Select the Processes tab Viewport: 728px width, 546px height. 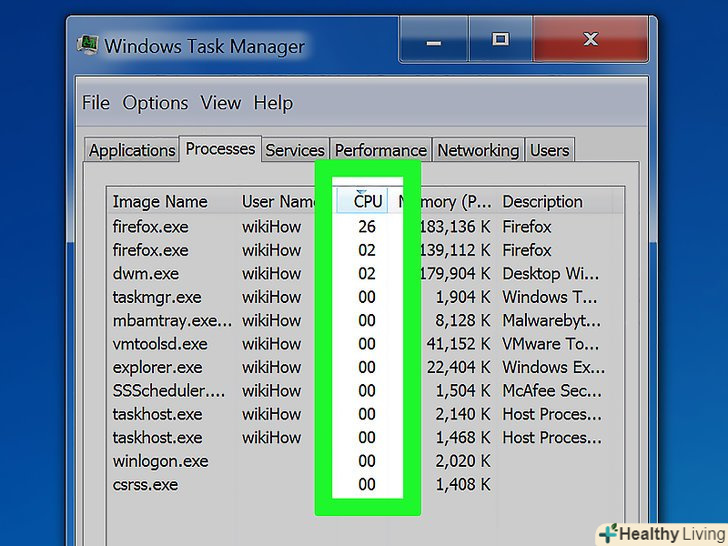click(220, 149)
